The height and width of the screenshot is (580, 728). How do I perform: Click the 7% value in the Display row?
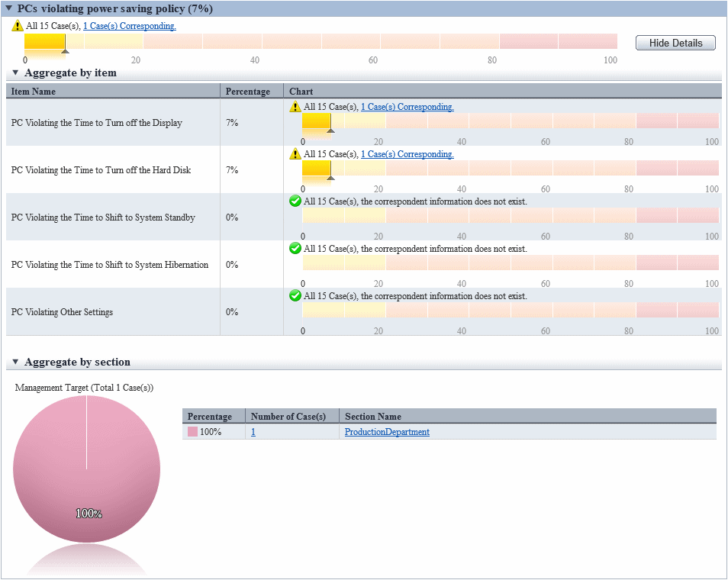pos(232,123)
